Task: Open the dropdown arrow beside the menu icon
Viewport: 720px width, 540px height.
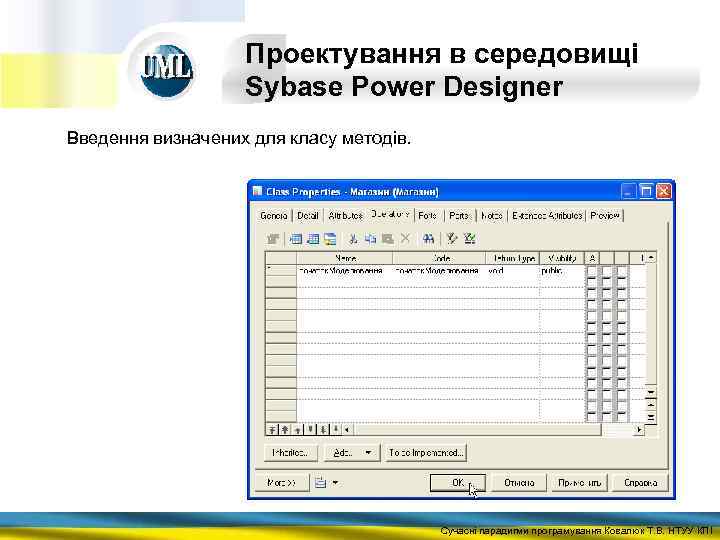Action: click(x=335, y=483)
